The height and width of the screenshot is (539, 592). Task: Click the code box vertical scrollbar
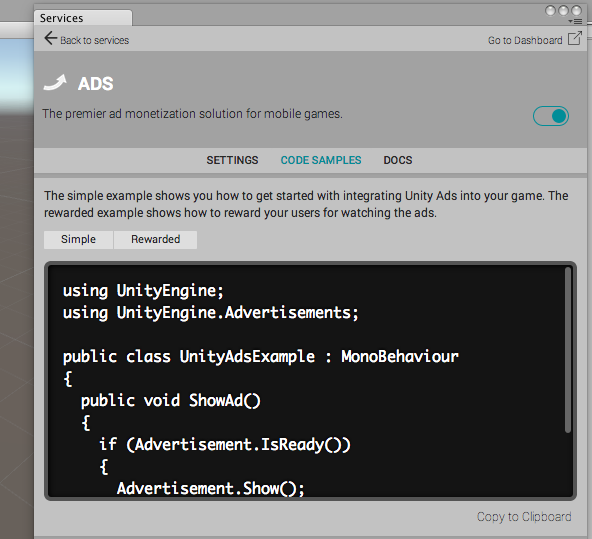[567, 350]
